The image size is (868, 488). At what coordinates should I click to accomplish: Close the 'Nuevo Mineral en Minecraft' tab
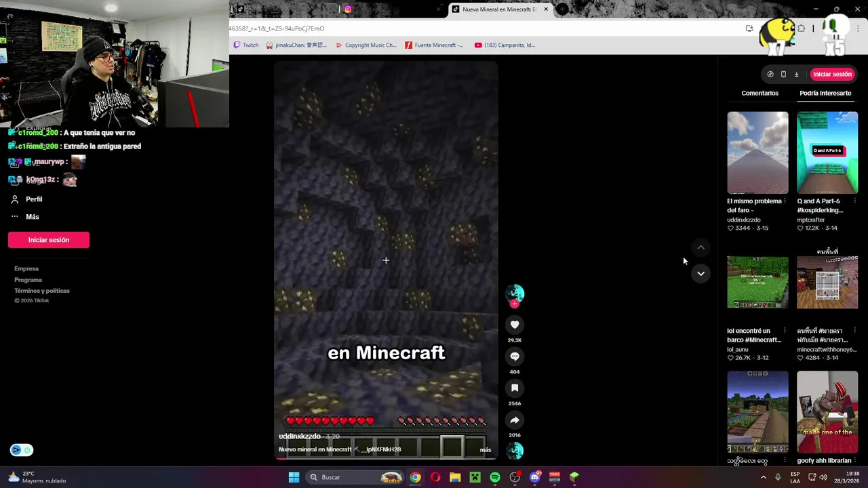pyautogui.click(x=546, y=9)
